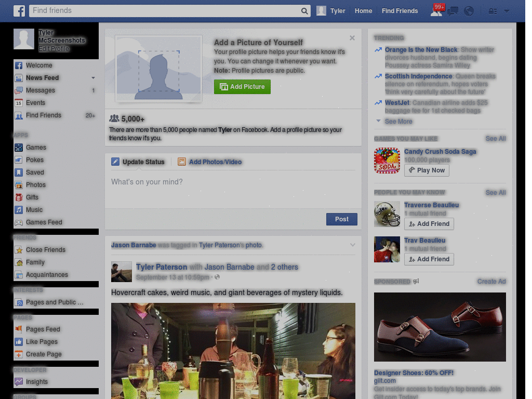The width and height of the screenshot is (532, 399).
Task: Click See All for Games You May Like
Action: [496, 138]
